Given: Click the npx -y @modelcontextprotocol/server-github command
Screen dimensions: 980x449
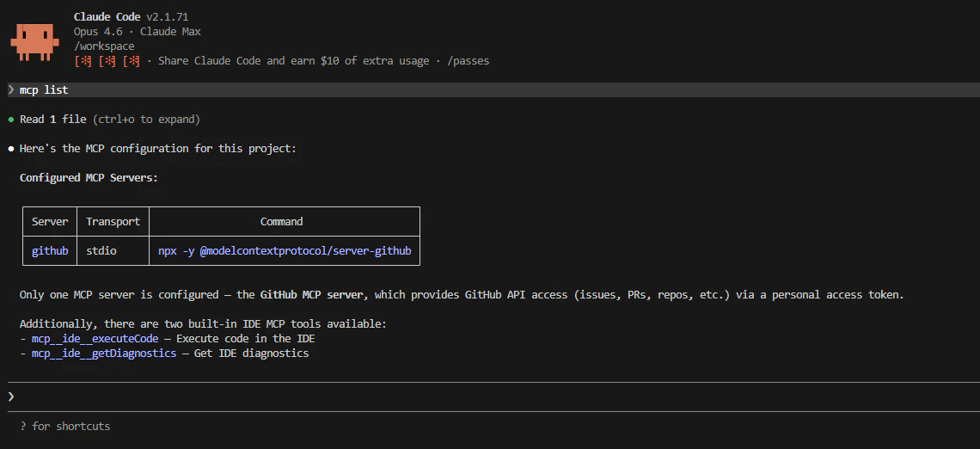Looking at the screenshot, I should pos(285,251).
